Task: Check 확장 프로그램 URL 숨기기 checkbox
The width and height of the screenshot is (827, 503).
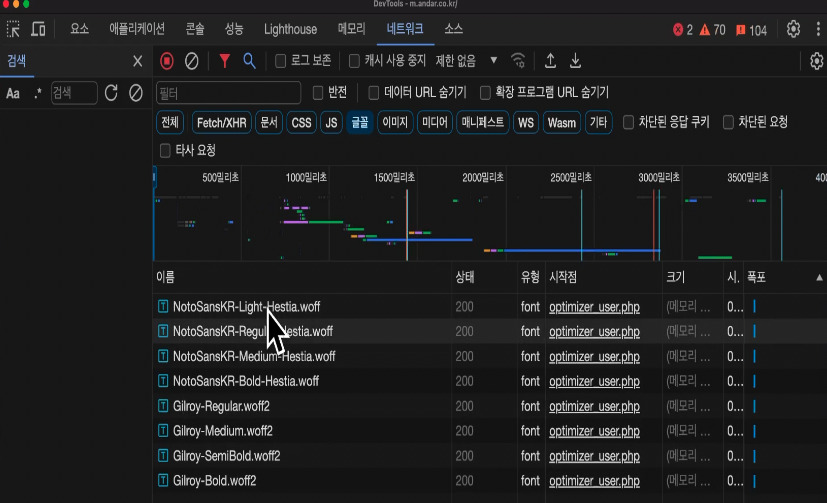Action: [x=485, y=93]
